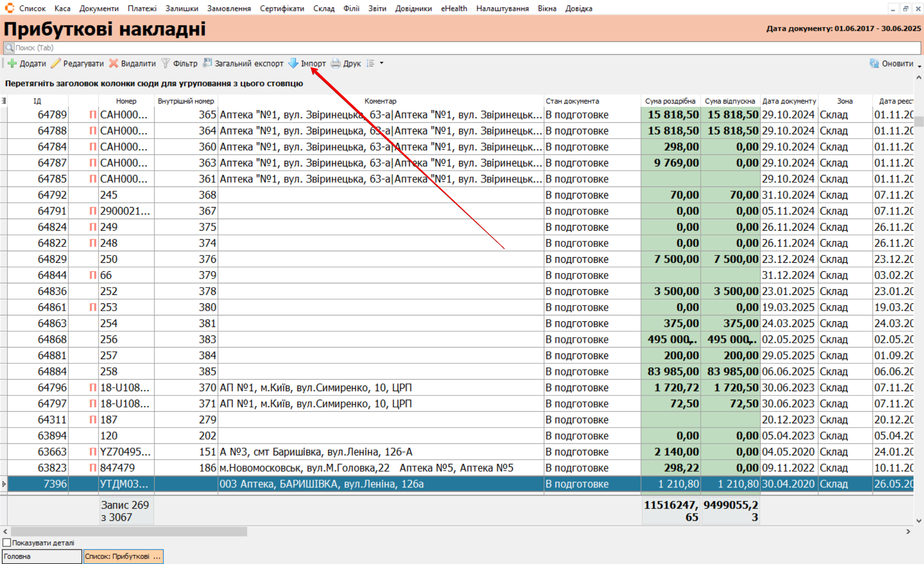The height and width of the screenshot is (564, 924).
Task: Toggle the Показувати деталі checkbox
Action: point(7,543)
